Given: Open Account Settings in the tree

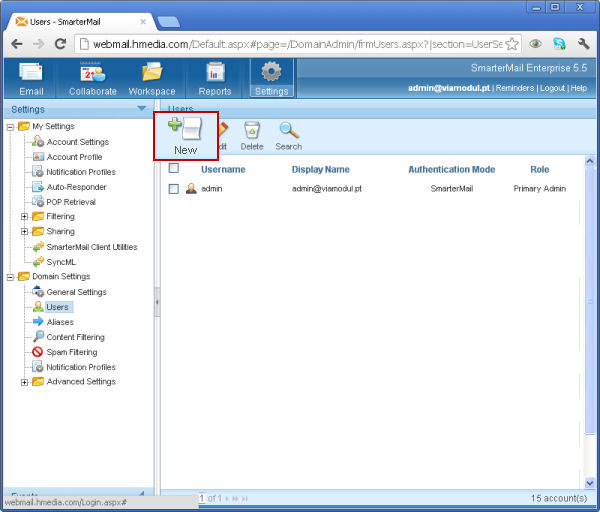Looking at the screenshot, I should pyautogui.click(x=78, y=142).
